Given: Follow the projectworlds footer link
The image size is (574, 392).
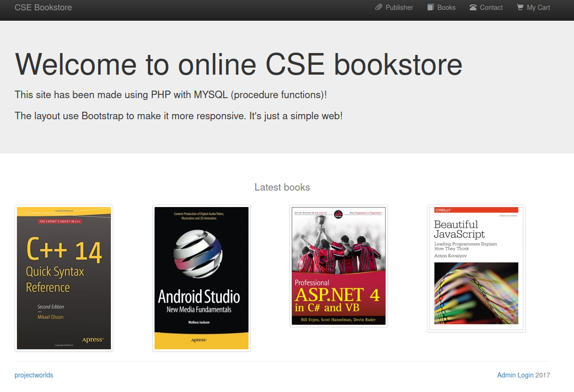Looking at the screenshot, I should 34,375.
